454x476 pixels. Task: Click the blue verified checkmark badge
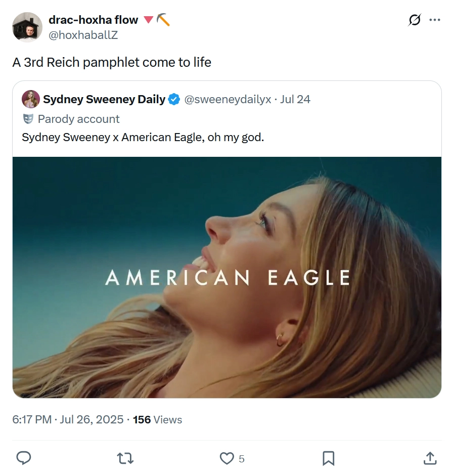coord(174,99)
